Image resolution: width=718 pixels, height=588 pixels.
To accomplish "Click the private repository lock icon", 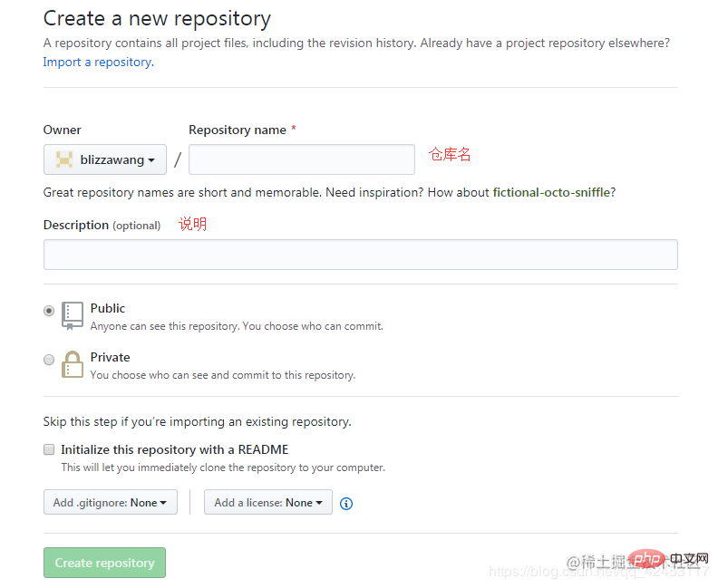I will [x=73, y=365].
